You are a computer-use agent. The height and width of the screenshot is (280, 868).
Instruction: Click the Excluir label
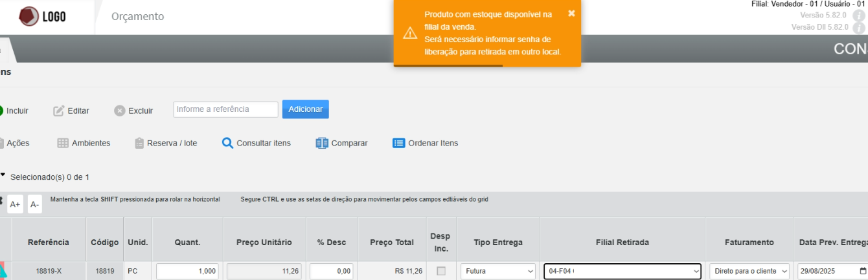click(141, 111)
